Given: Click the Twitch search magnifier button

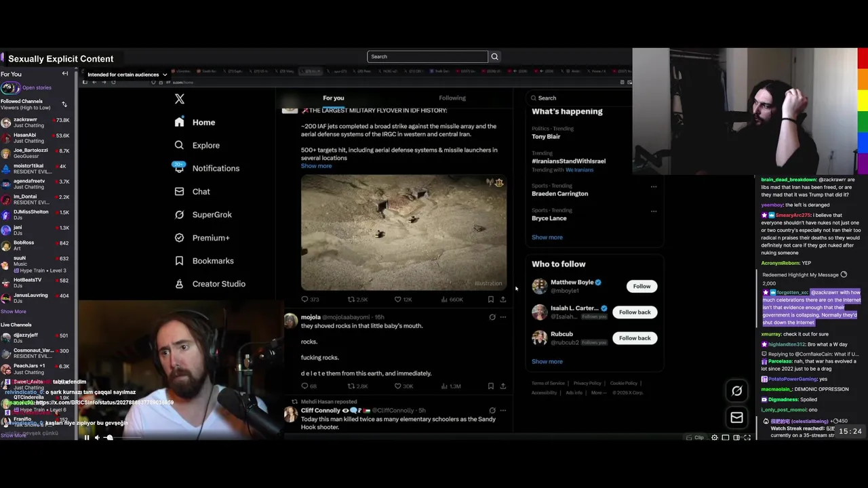Looking at the screenshot, I should (x=494, y=57).
